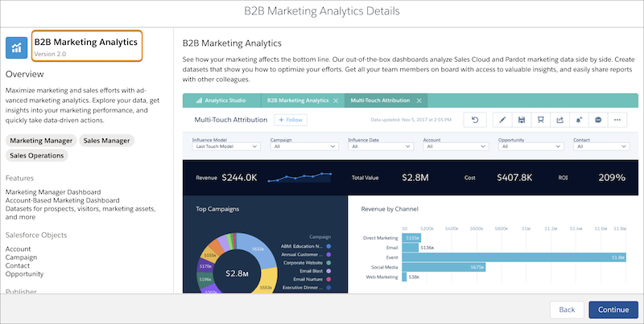Click the save floppy disk icon
644x324 pixels.
tap(521, 120)
